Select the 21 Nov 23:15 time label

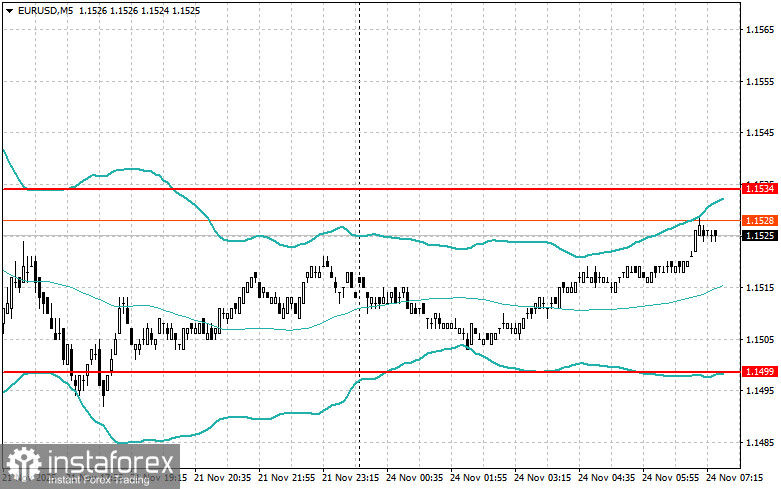350,478
